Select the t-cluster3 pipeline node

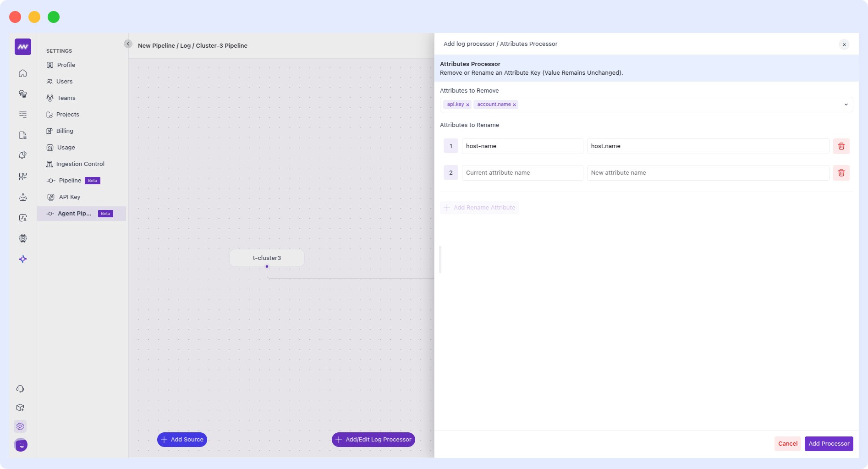click(x=267, y=258)
